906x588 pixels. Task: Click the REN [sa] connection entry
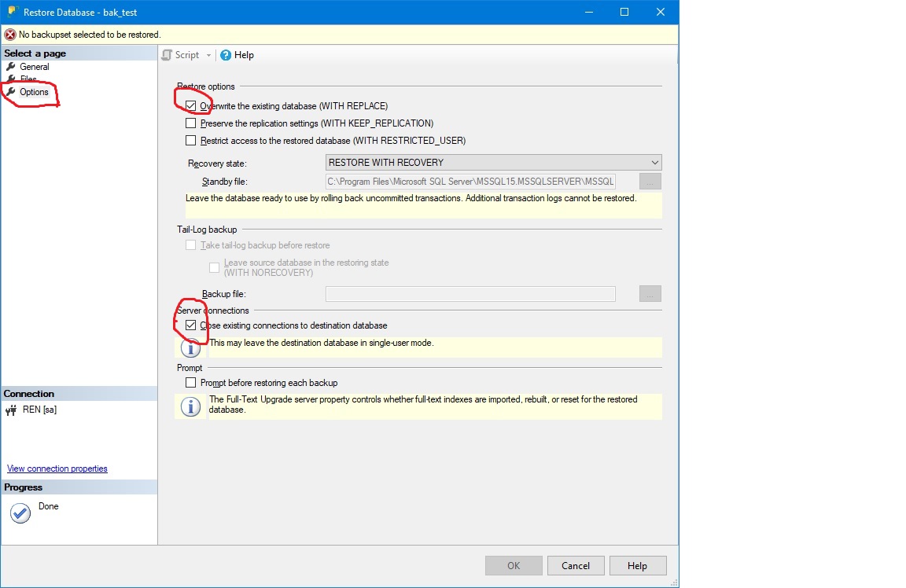click(39, 410)
